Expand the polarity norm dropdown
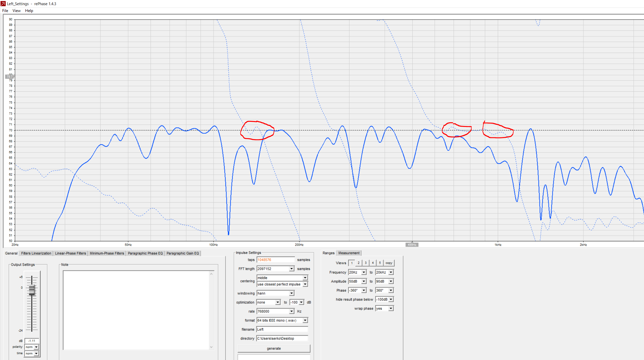The width and height of the screenshot is (644, 360). pyautogui.click(x=36, y=347)
